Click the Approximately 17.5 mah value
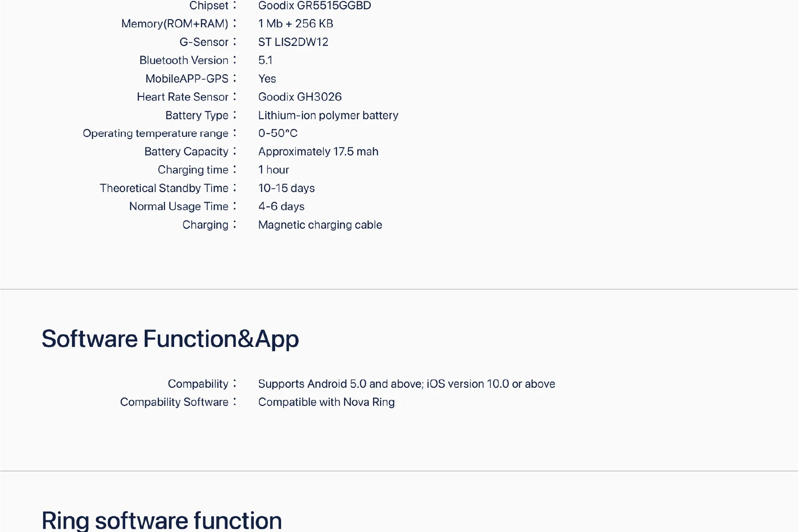This screenshot has height=532, width=798. point(318,152)
